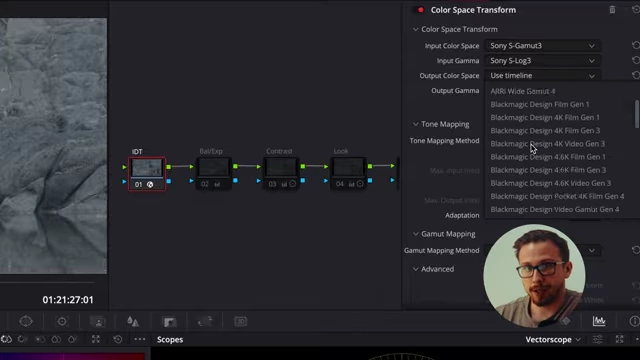Close the Output Color Space Use timeline dropdown
640x360 pixels.
[542, 75]
